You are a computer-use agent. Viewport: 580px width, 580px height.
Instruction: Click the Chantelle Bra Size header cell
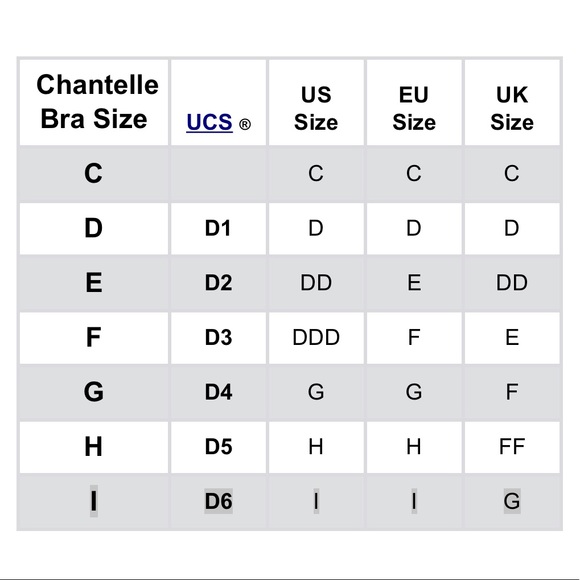click(x=94, y=102)
